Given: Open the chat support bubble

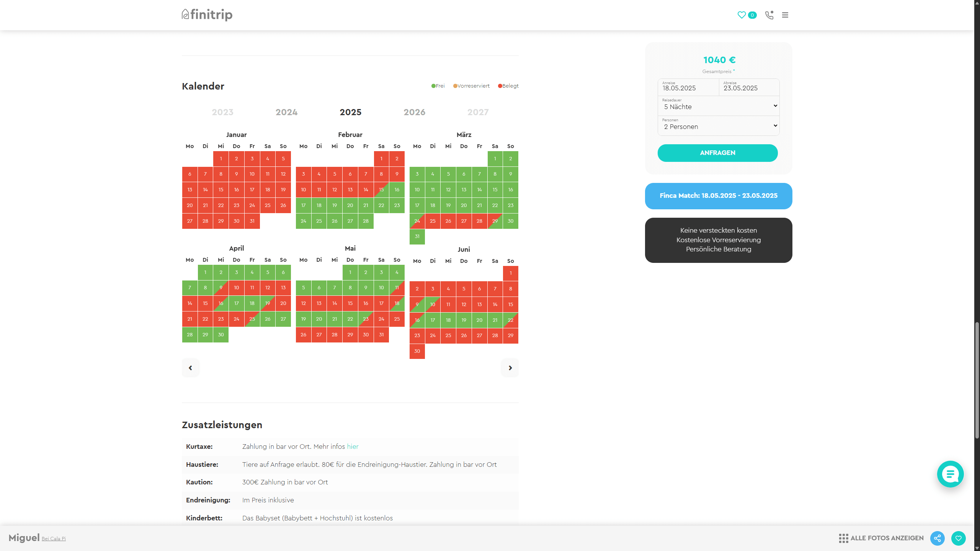Looking at the screenshot, I should point(950,474).
